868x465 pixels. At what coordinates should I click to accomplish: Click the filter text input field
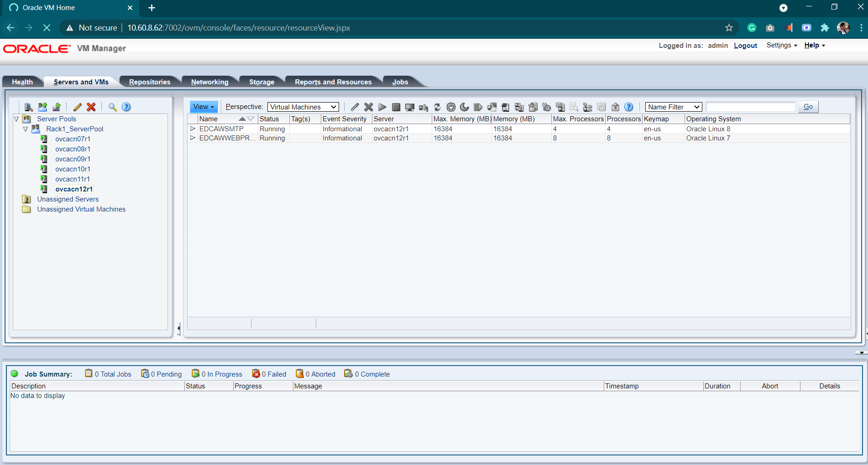[x=750, y=107]
